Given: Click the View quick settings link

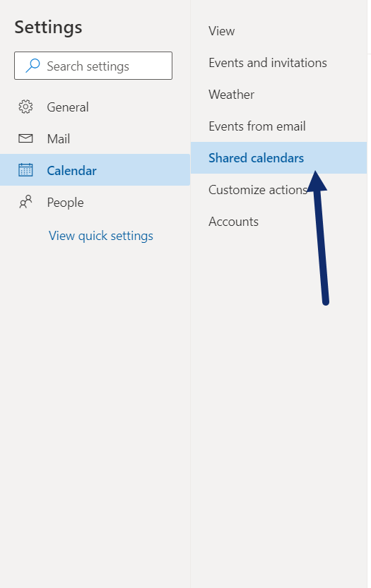Looking at the screenshot, I should click(x=101, y=236).
